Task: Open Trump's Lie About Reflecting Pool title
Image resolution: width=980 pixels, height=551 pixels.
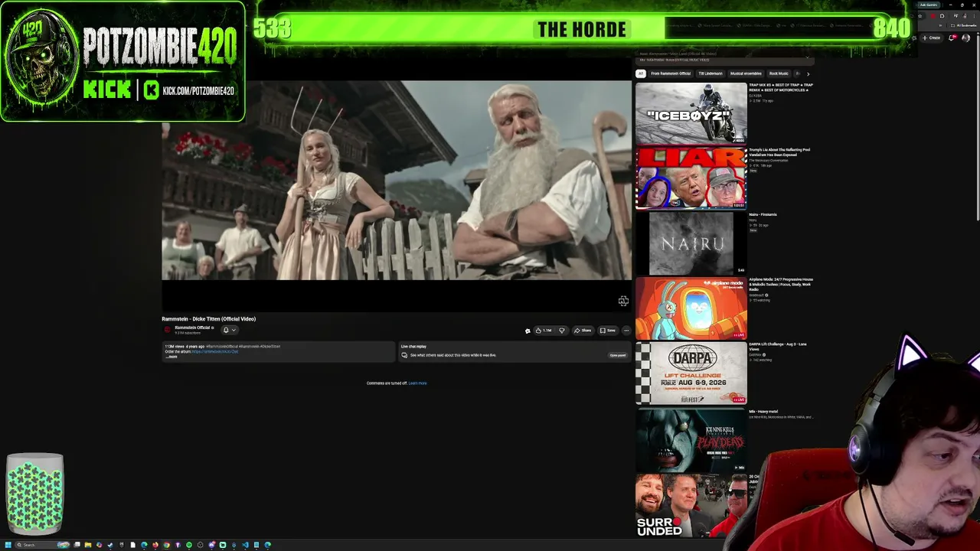Action: (779, 152)
